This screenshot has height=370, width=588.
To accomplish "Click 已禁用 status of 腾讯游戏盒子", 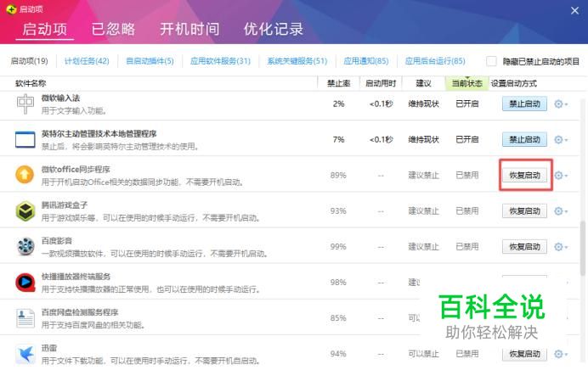I will (x=467, y=211).
